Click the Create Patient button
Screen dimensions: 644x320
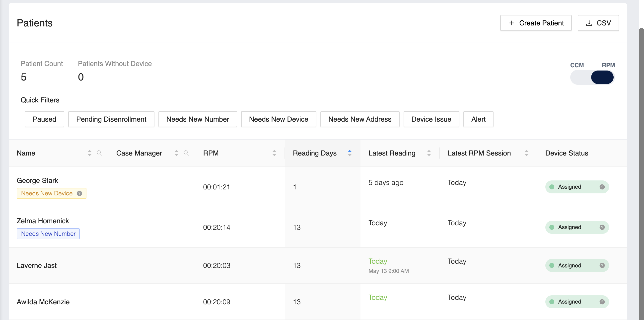535,23
